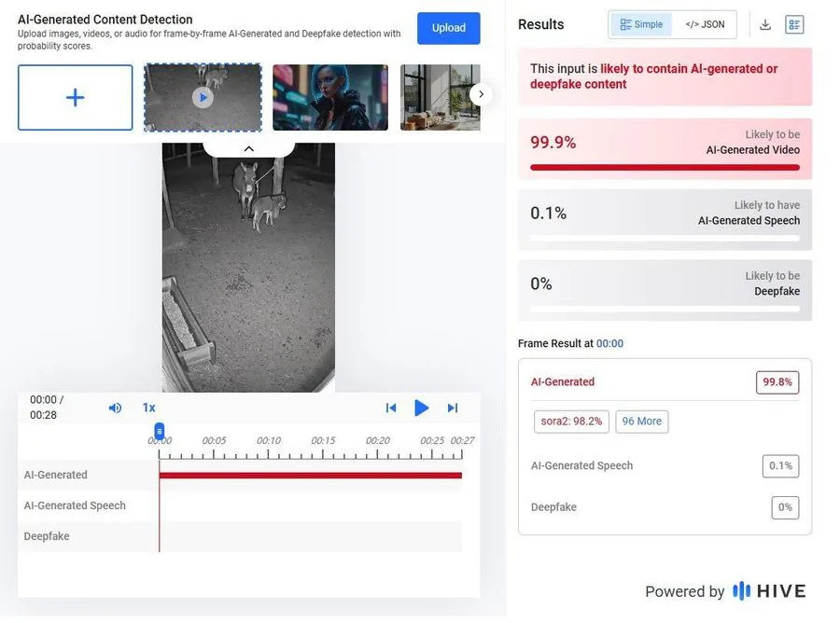The image size is (840, 623).
Task: Change the 1x playback speed
Action: click(147, 407)
